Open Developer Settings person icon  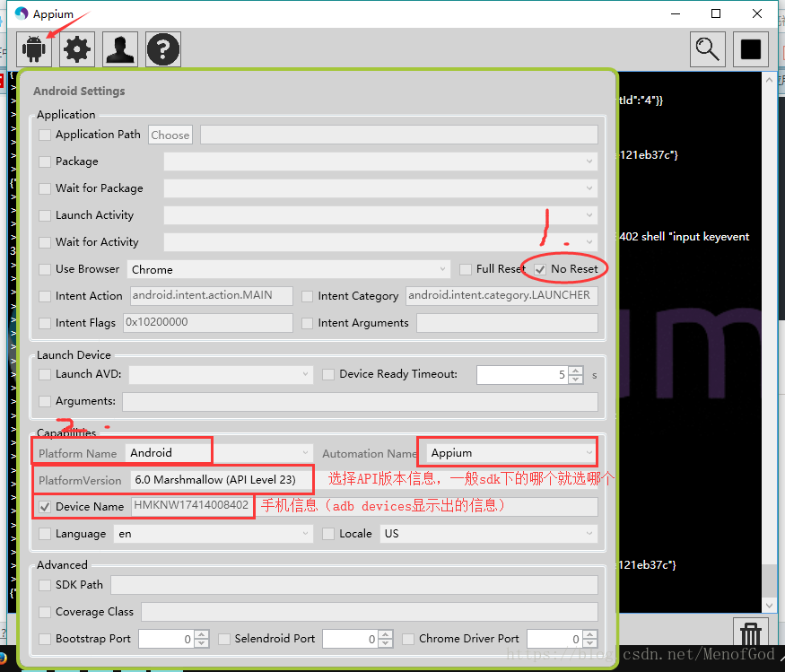point(120,49)
